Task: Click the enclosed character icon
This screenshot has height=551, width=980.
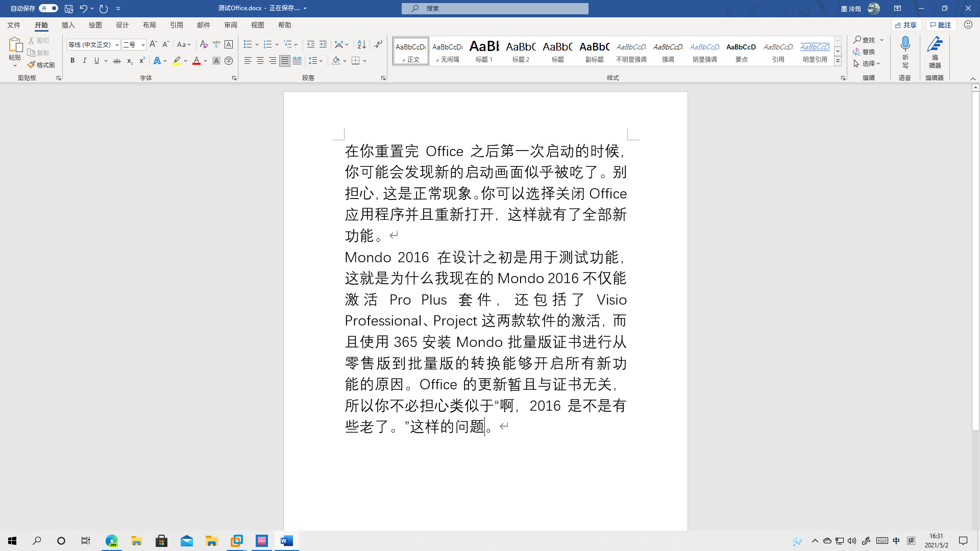Action: point(229,61)
